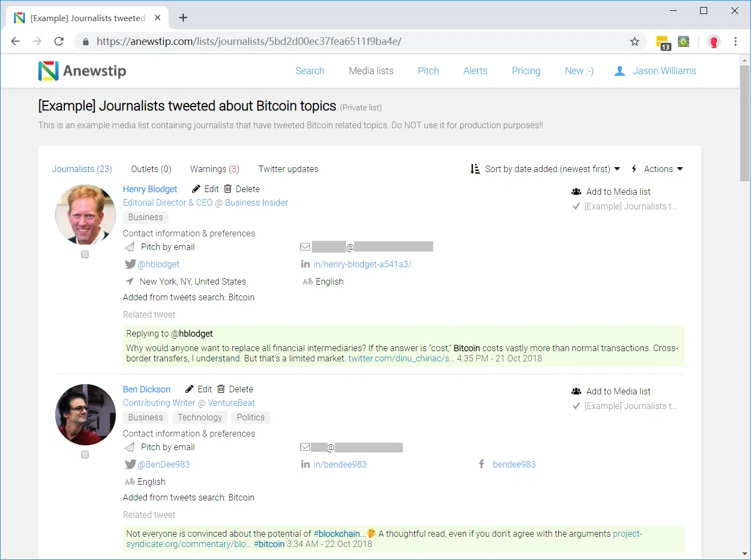Click the Add to Media list icon for Henry Blodget
This screenshot has height=560, width=751.
tap(576, 192)
